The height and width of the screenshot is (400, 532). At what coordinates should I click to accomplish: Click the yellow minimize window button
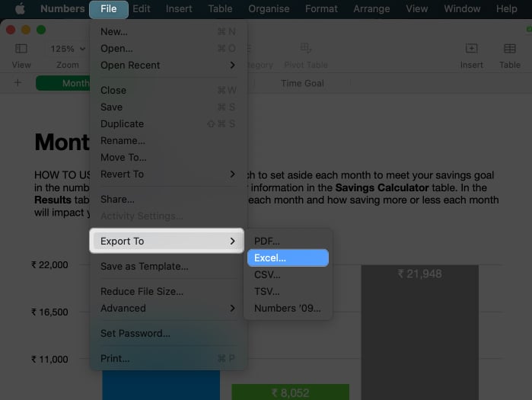(26, 30)
